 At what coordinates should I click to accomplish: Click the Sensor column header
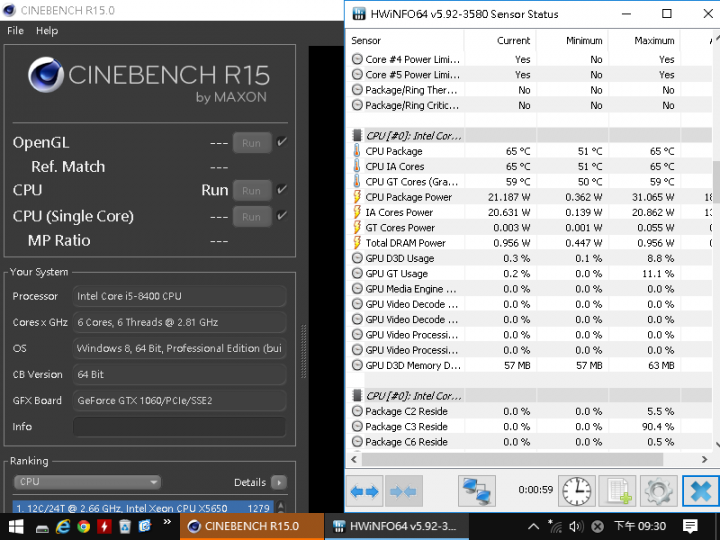404,40
